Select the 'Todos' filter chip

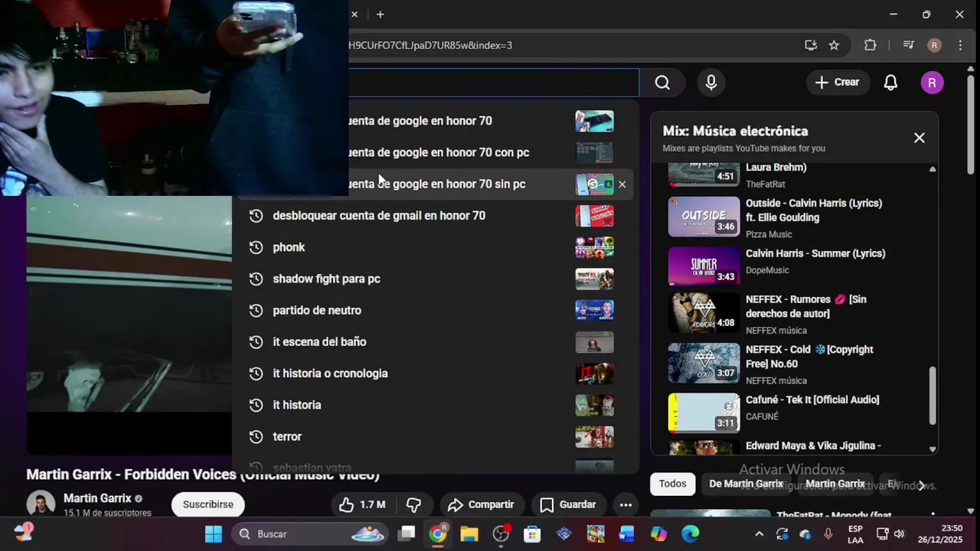coord(672,484)
